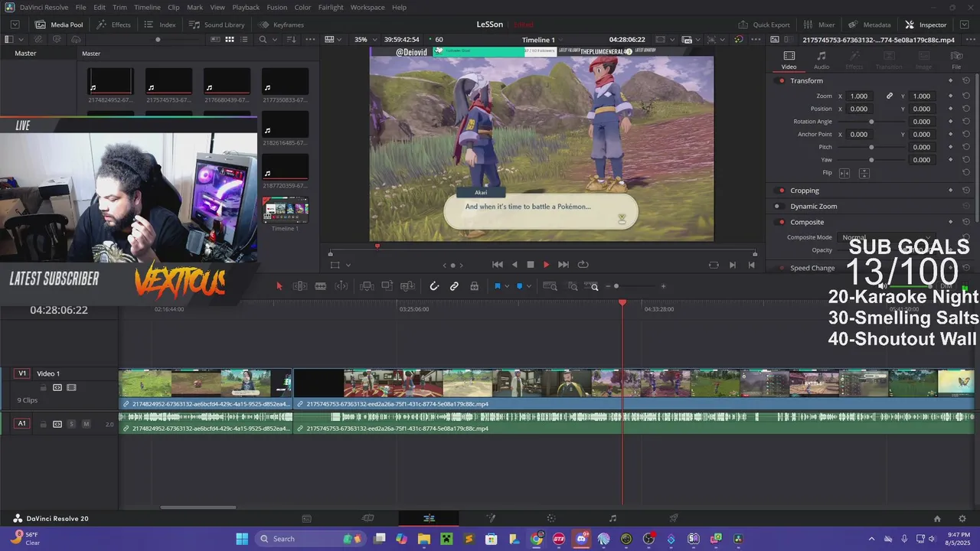Reset the Transform section

(x=966, y=81)
